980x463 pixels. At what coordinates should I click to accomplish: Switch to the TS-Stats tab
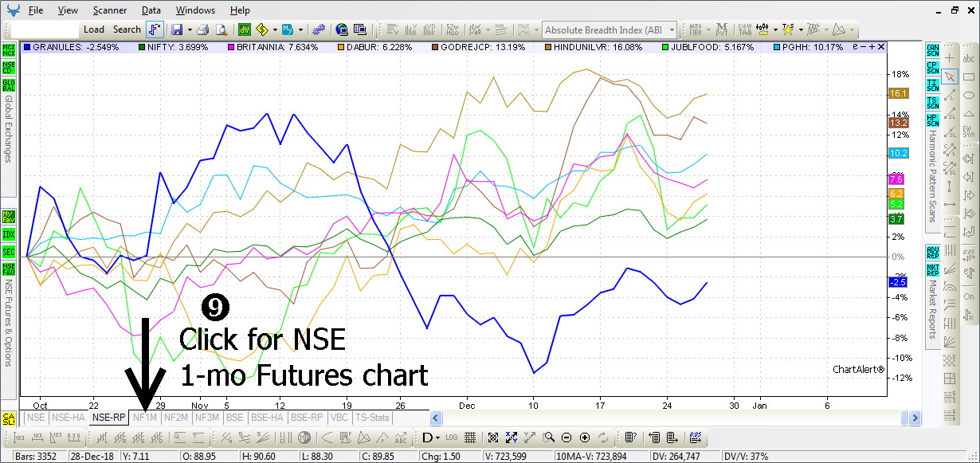tap(372, 417)
